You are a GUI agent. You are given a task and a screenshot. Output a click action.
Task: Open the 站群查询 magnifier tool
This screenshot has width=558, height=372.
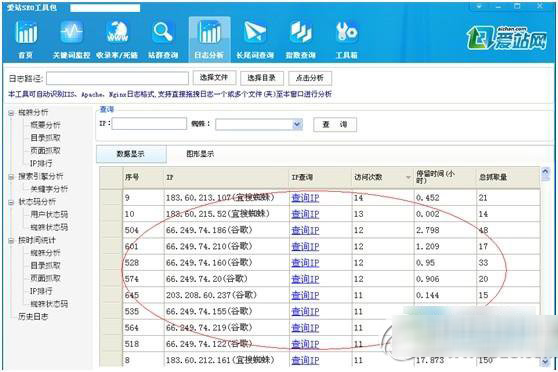click(x=163, y=39)
